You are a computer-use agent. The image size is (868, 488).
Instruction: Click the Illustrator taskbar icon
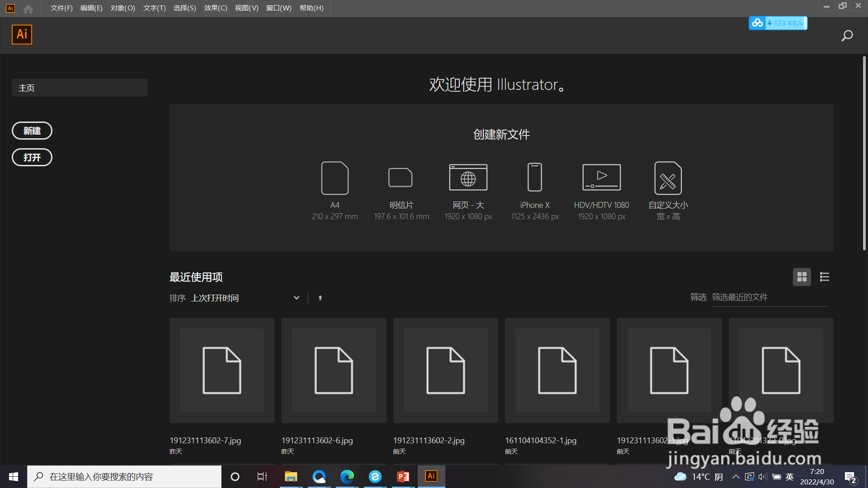(431, 476)
